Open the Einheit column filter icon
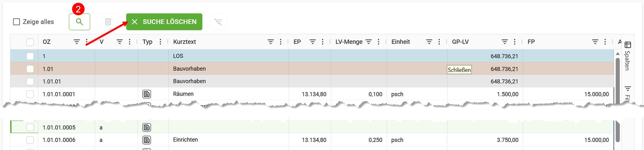 click(x=429, y=42)
